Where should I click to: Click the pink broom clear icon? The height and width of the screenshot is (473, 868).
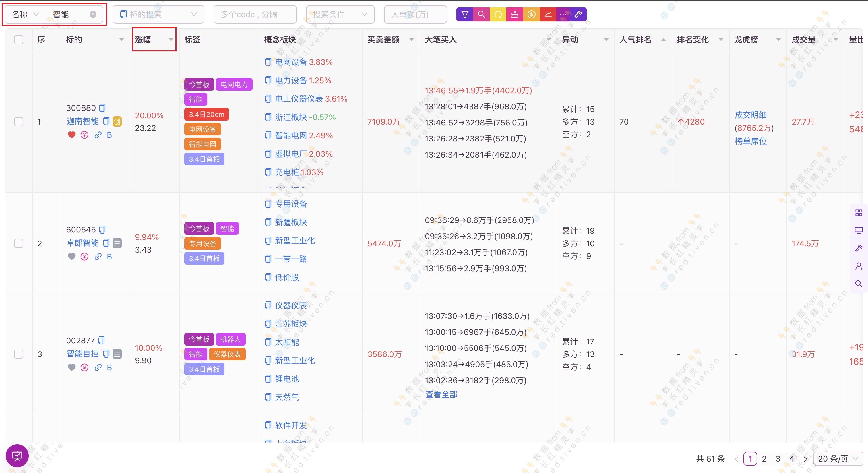coord(515,14)
